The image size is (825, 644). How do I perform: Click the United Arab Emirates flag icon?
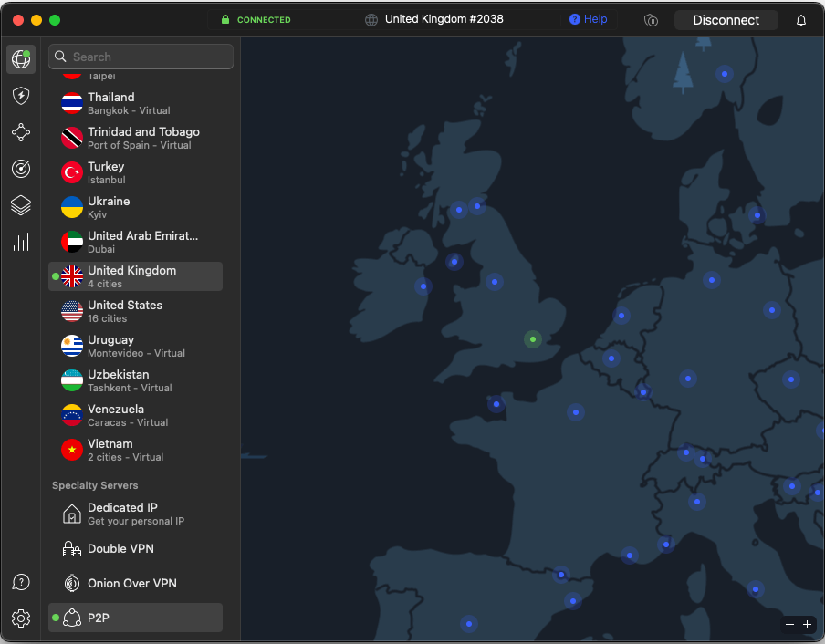coord(72,242)
